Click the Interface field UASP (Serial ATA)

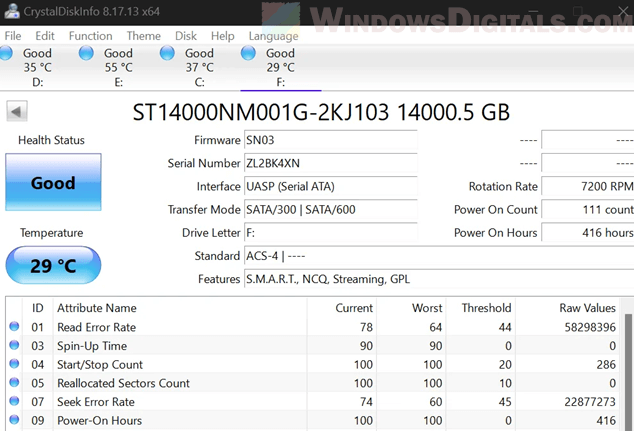(x=330, y=186)
